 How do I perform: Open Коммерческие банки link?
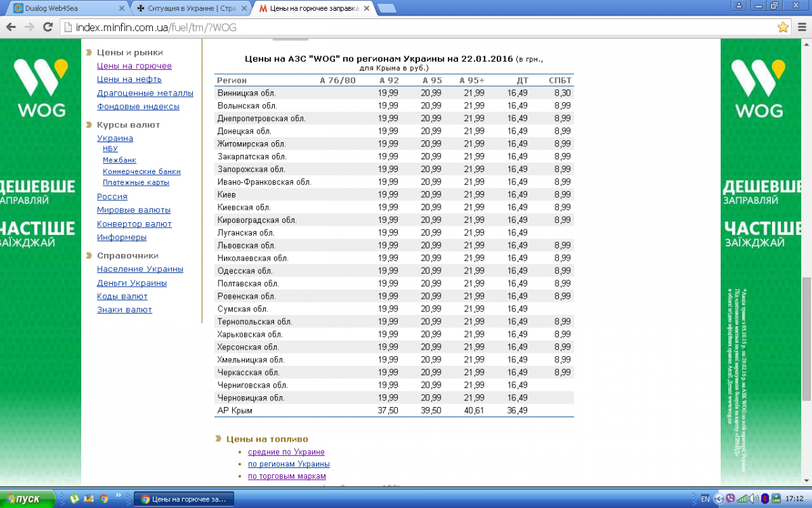click(x=141, y=171)
